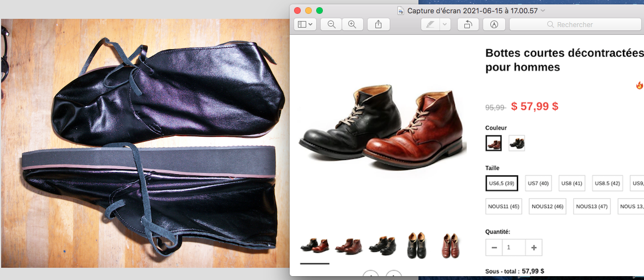Open fourth thumbnail of black boots top view
Viewport: 644px width, 280px height.
click(417, 246)
